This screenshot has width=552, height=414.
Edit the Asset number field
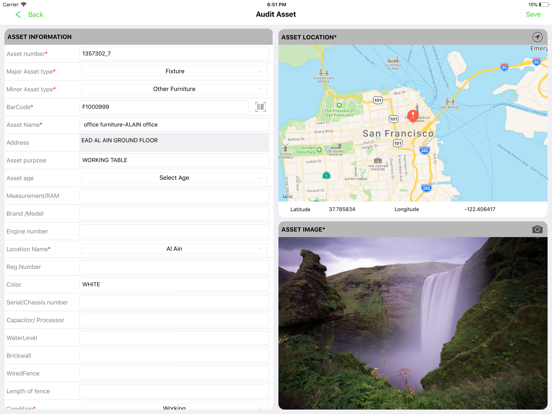point(174,54)
